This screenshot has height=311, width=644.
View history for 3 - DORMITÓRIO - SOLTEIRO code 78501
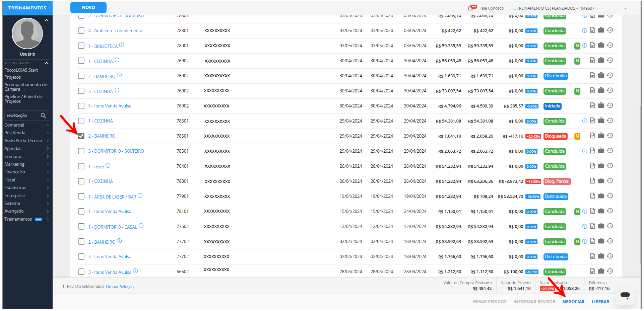coord(610,151)
